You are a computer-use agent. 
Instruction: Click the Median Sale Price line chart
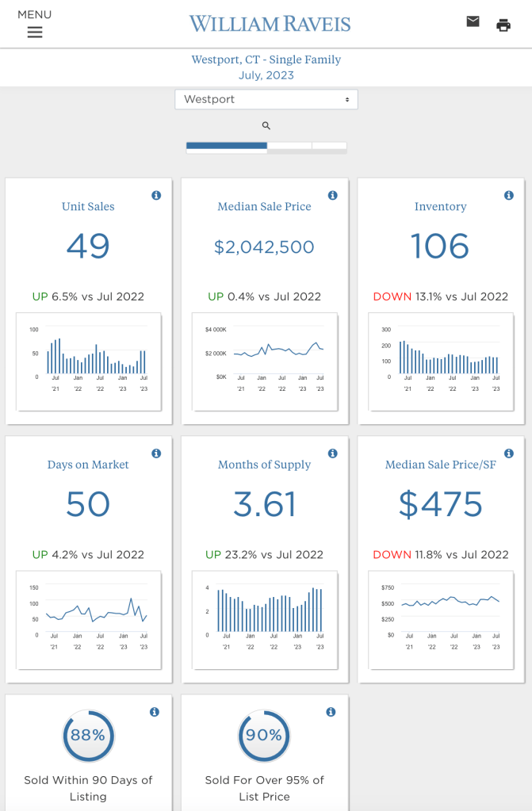265,361
